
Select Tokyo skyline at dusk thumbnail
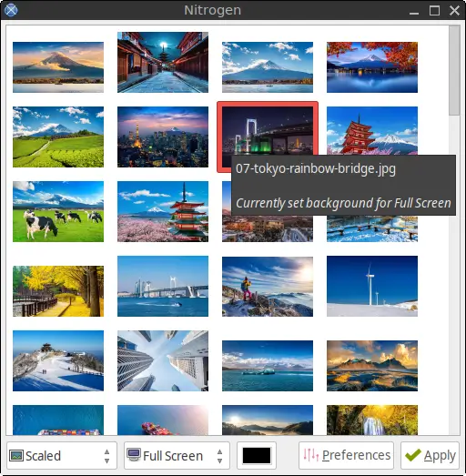click(x=163, y=137)
